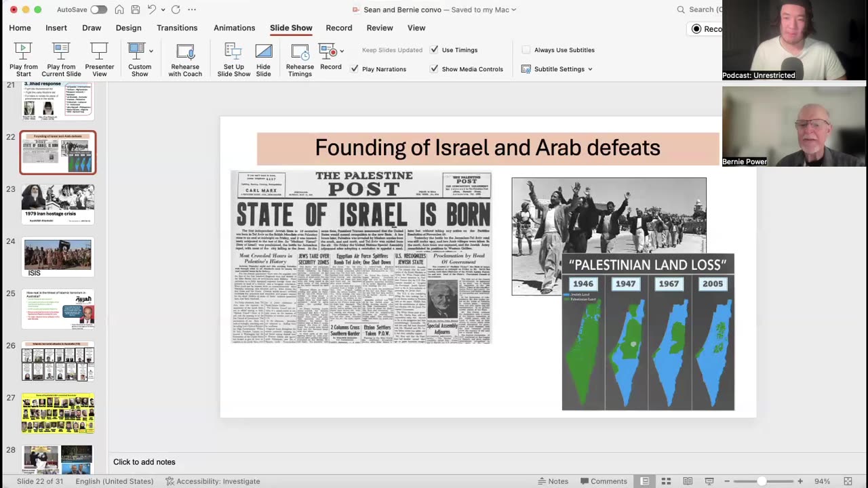The width and height of the screenshot is (868, 488).
Task: Expand the Custom Show dropdown arrow
Action: [151, 51]
